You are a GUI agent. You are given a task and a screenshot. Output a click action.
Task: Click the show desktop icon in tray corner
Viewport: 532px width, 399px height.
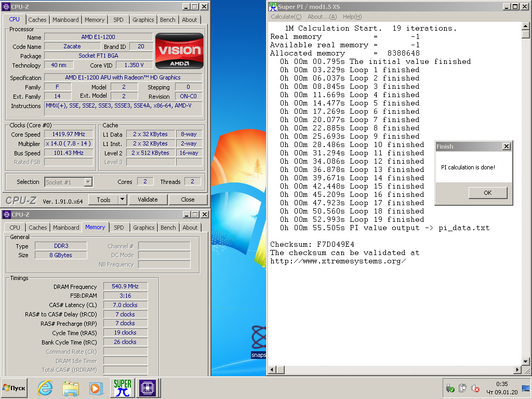coord(526,388)
